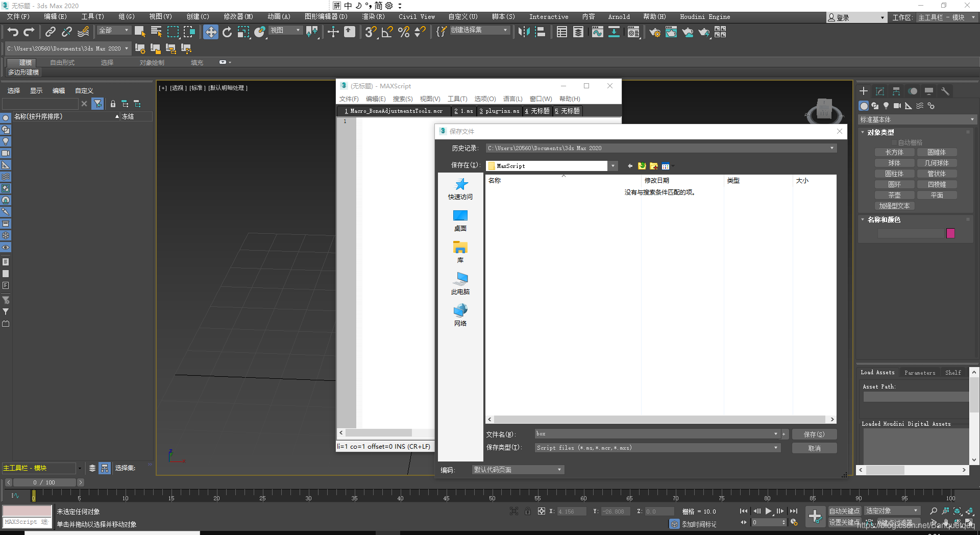Click the 0 / 100 time slider
980x535 pixels.
[44, 482]
